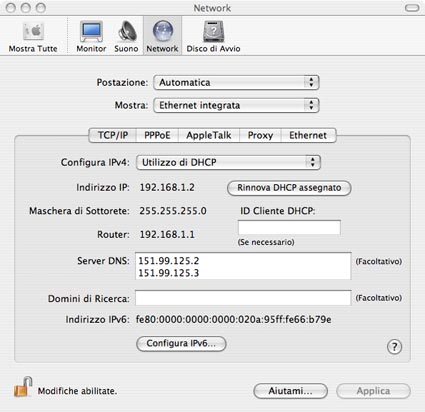Expand the Postazione dropdown
Screen dimensions: 425x412
pos(236,82)
